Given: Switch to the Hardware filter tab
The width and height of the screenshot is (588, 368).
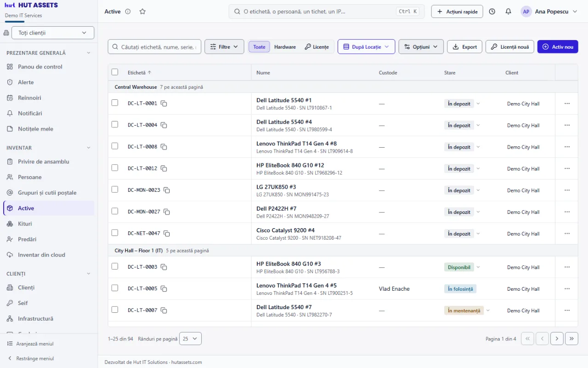Looking at the screenshot, I should (x=285, y=47).
